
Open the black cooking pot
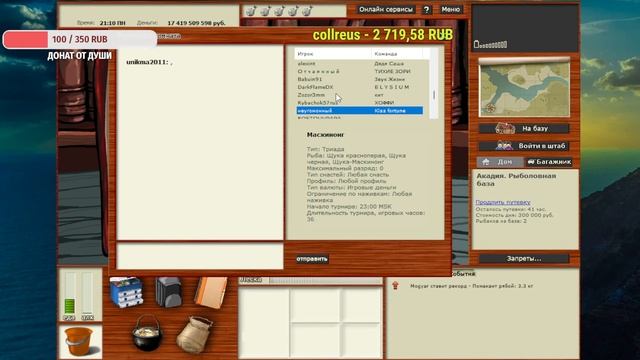point(147,333)
